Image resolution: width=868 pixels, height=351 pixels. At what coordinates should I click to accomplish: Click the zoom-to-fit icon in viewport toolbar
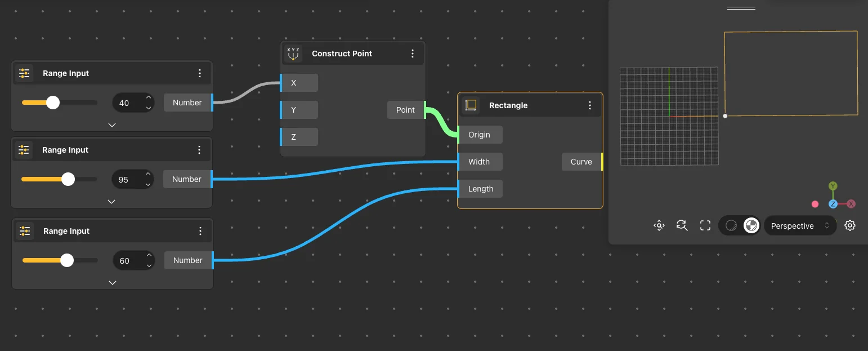(x=659, y=226)
